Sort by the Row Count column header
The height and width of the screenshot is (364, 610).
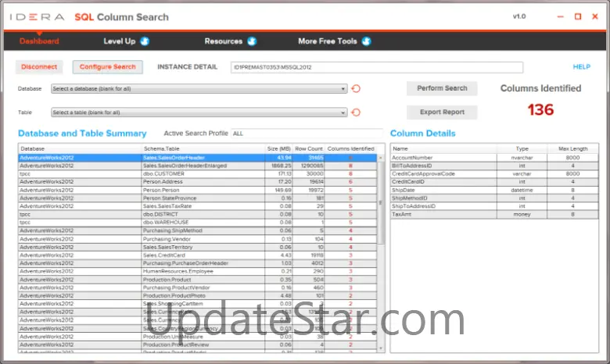point(308,148)
